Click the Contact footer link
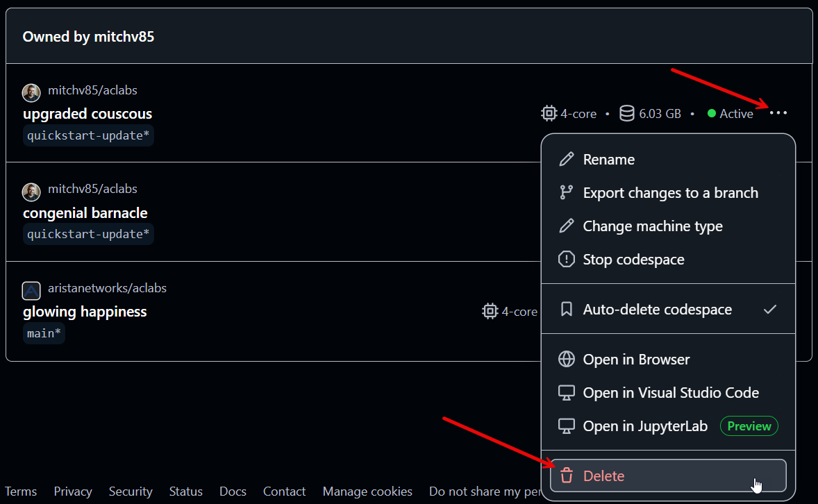Screen dimensions: 818x504 (284, 492)
